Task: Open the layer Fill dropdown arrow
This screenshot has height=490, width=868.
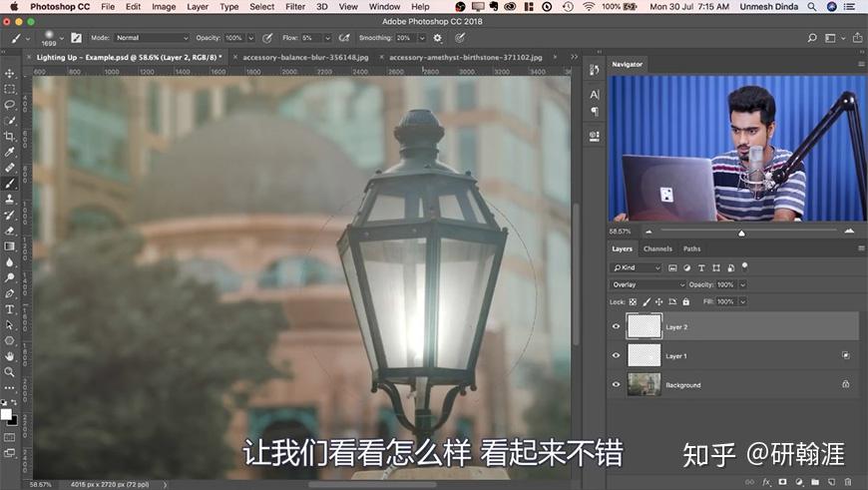Action: coord(743,301)
